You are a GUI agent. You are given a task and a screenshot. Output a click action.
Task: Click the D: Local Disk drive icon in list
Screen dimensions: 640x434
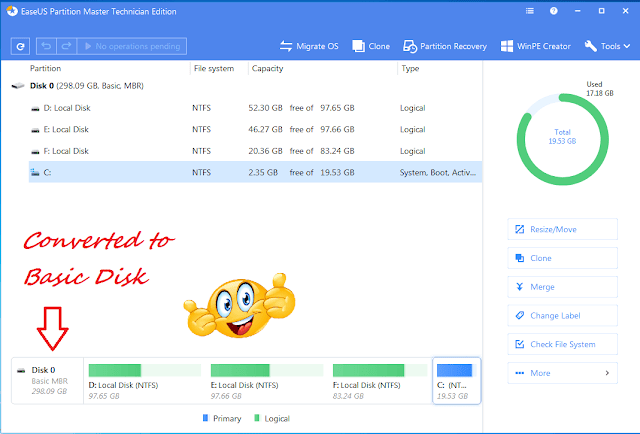36,108
